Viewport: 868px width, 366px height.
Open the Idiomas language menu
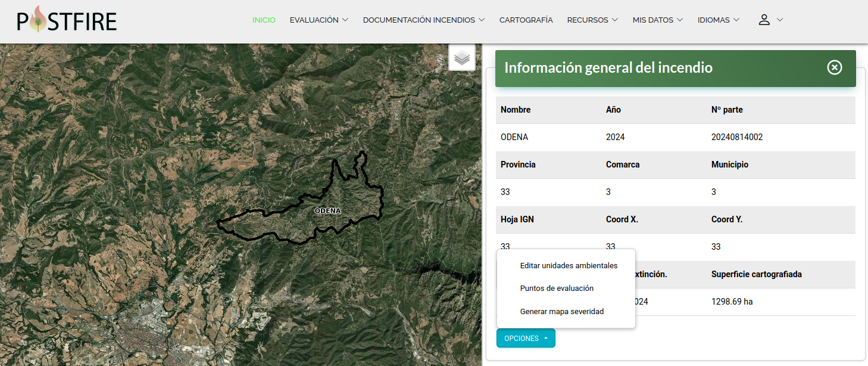(x=718, y=20)
